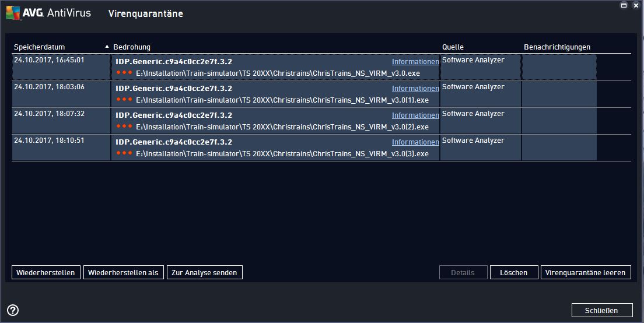Select the date 24.10.2017, 18:03:06
The width and height of the screenshot is (644, 323).
(x=49, y=87)
